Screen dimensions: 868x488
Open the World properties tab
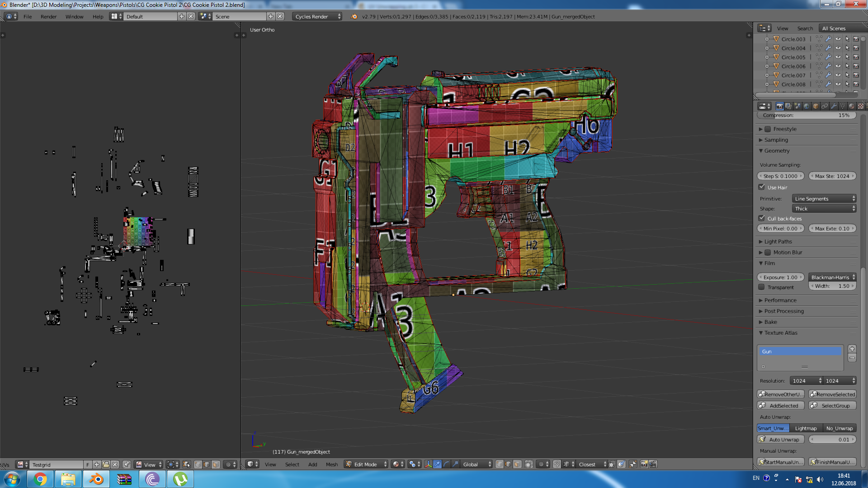pyautogui.click(x=807, y=106)
